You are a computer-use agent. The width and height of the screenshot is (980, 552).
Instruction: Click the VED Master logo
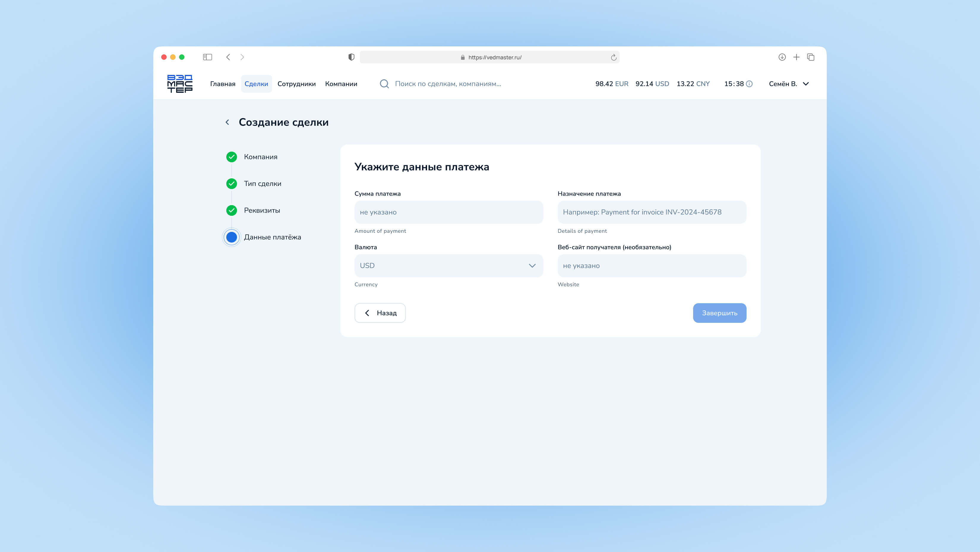tap(180, 84)
